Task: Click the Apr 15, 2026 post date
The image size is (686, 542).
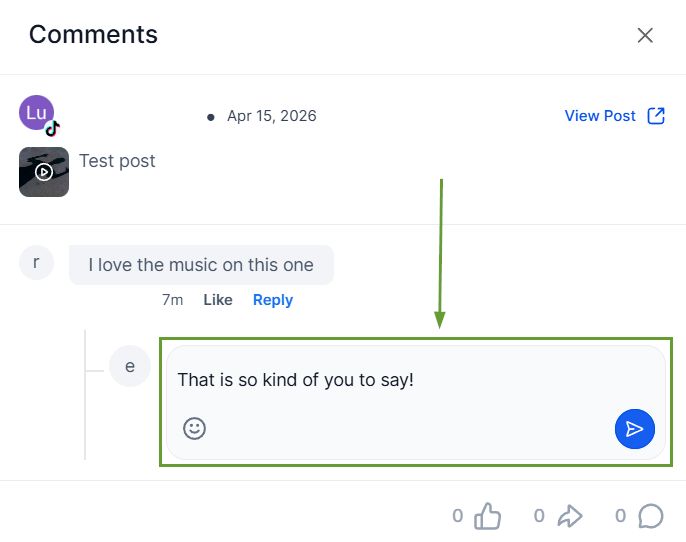Action: 271,116
